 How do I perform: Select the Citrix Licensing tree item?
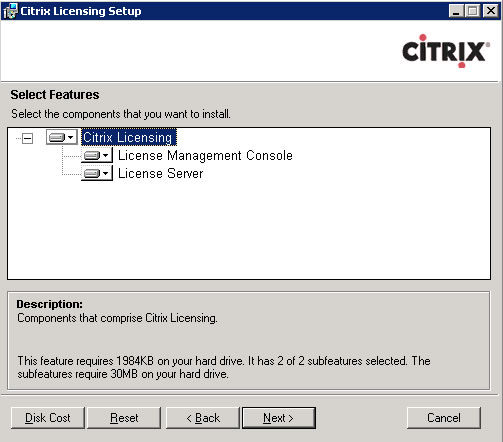(128, 137)
